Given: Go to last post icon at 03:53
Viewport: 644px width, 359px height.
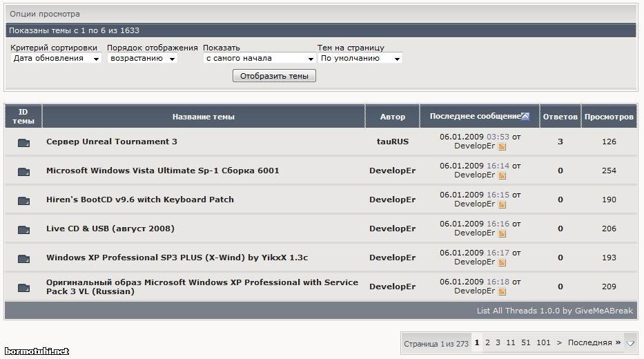Looking at the screenshot, I should coord(502,146).
